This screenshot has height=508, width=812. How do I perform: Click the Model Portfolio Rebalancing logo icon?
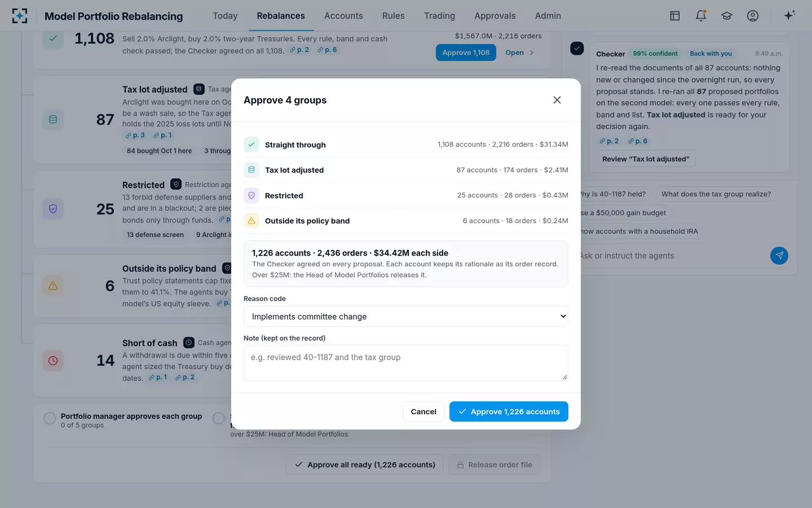pos(20,16)
